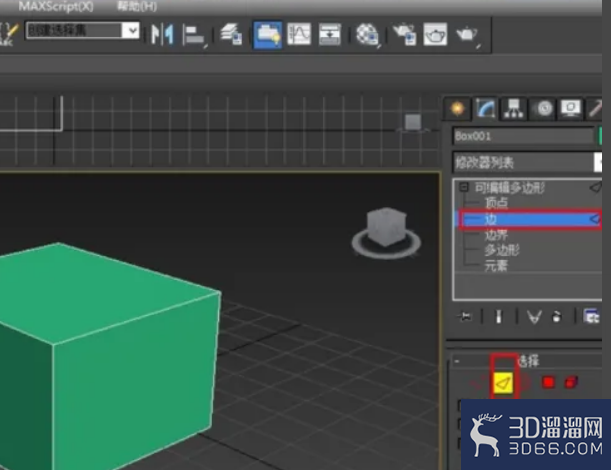Select the 边 sub-object row
This screenshot has height=470, width=611.
(x=530, y=219)
